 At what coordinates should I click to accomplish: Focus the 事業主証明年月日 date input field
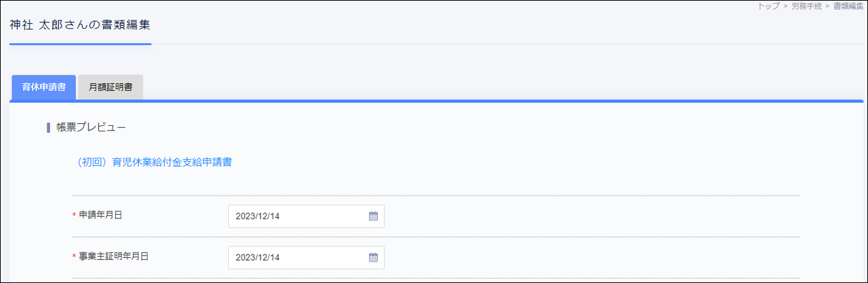click(x=298, y=257)
